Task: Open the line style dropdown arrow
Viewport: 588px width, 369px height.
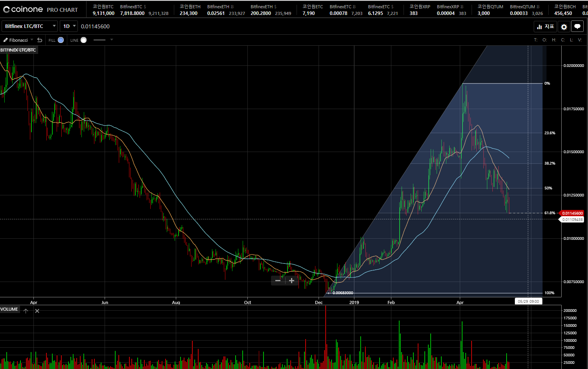Action: (x=112, y=40)
